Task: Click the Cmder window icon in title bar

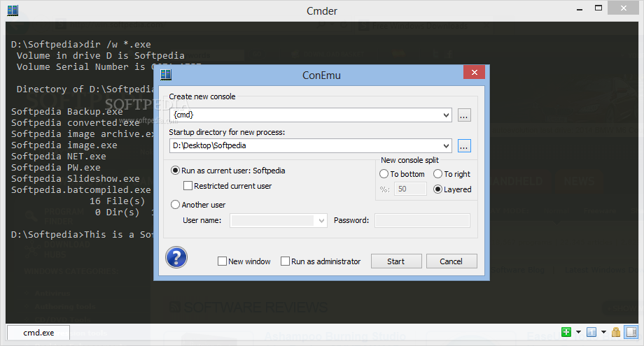Action: [13, 10]
